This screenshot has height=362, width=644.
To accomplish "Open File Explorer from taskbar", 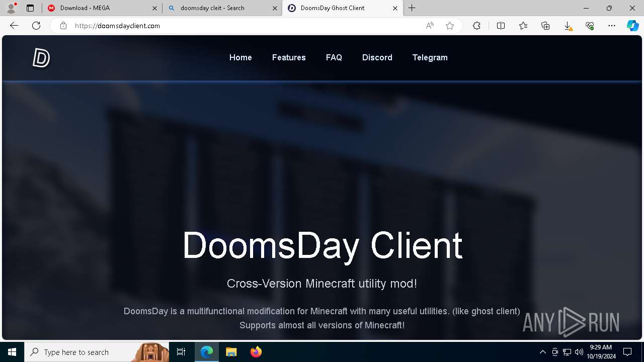I will pyautogui.click(x=231, y=352).
